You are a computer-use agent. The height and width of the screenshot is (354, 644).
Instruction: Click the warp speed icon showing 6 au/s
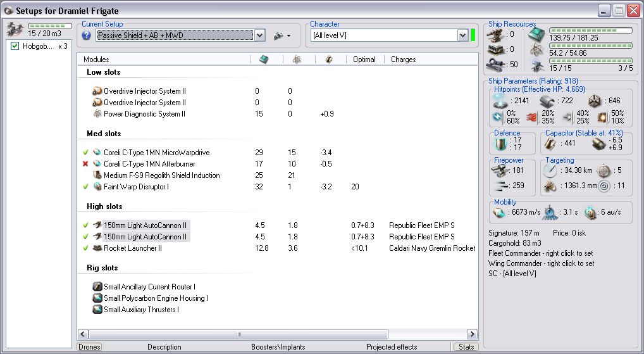590,212
